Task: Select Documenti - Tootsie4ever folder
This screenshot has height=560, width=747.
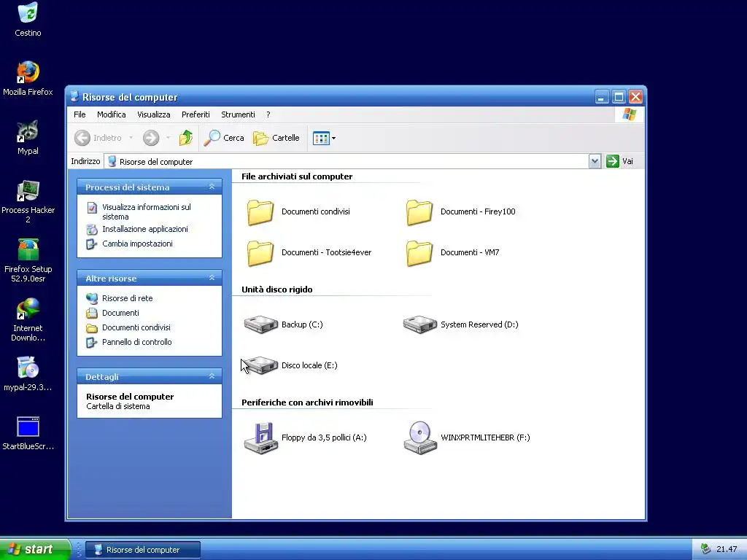Action: pos(309,253)
